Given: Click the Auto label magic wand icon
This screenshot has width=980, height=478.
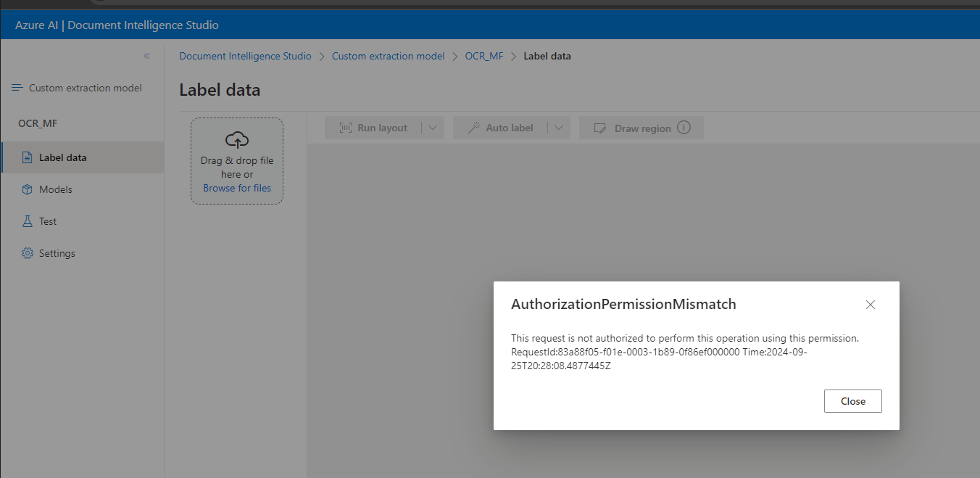Looking at the screenshot, I should coord(474,128).
